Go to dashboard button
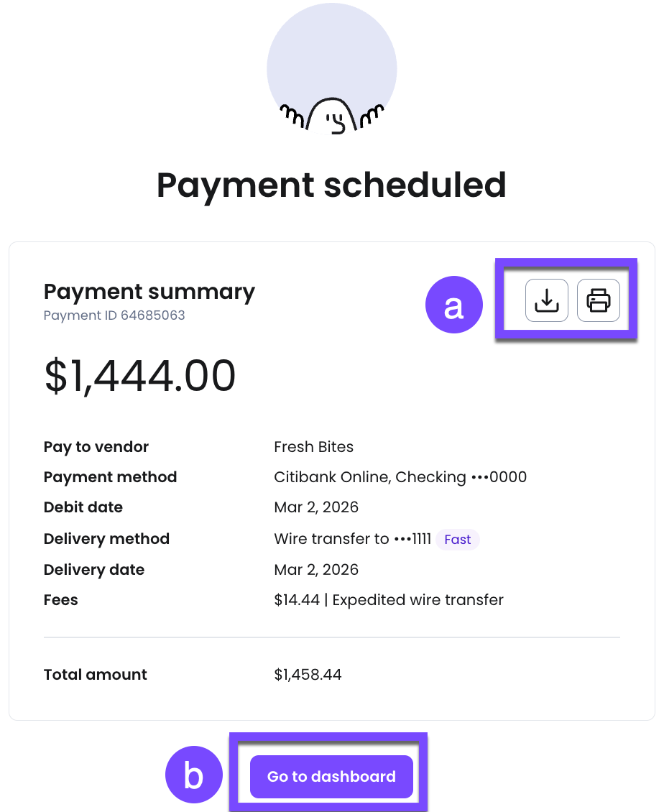The image size is (664, 812). click(x=331, y=776)
